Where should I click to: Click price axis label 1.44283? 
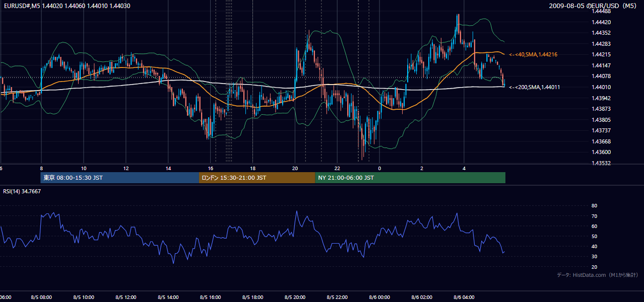tap(601, 44)
